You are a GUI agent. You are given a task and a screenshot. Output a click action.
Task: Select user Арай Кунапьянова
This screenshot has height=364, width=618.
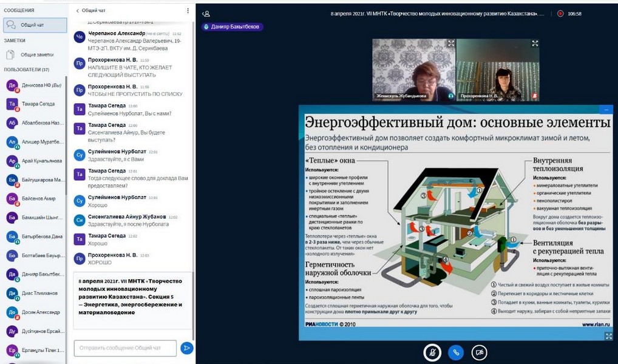(x=34, y=161)
